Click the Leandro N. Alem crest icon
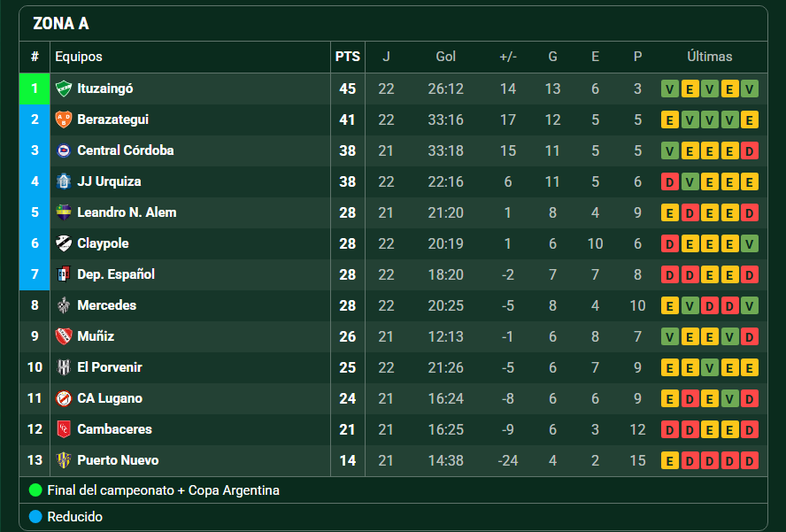Viewport: 786px width, 532px height. point(64,212)
